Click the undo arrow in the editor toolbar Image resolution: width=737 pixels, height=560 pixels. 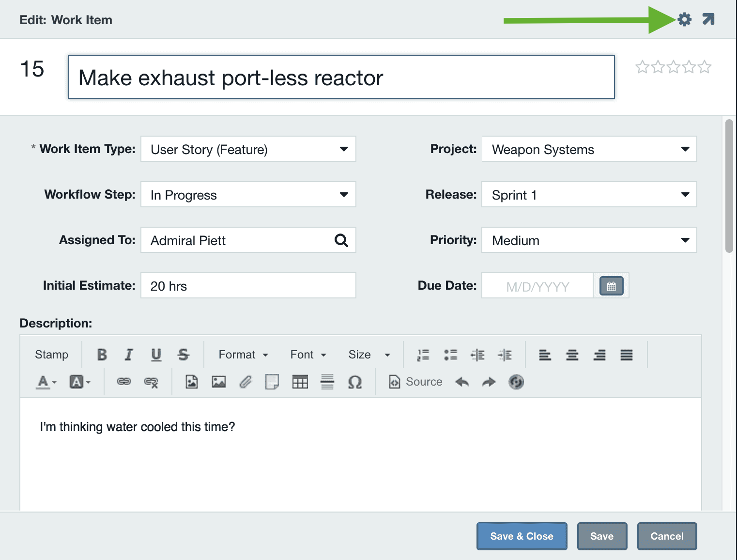[x=461, y=382]
